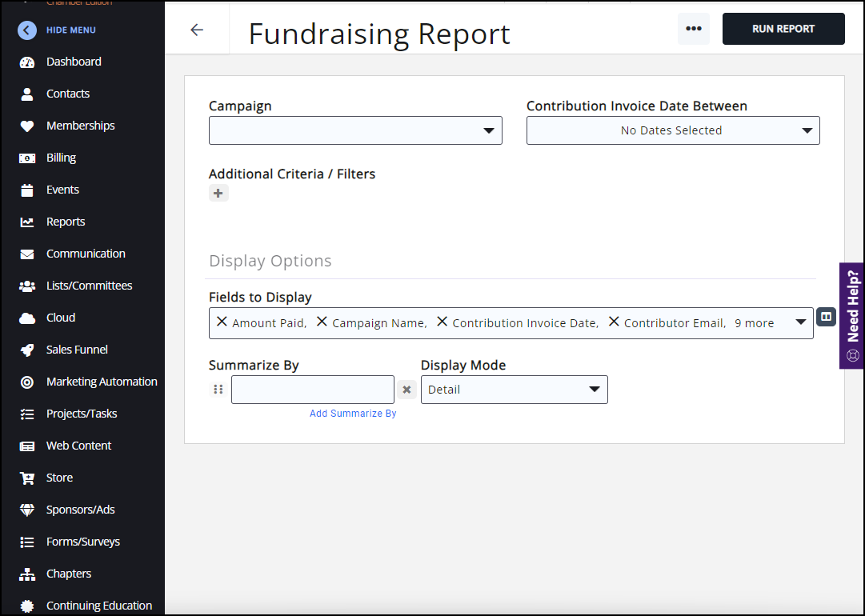Remove Contributor Email from displayed fields

click(614, 322)
